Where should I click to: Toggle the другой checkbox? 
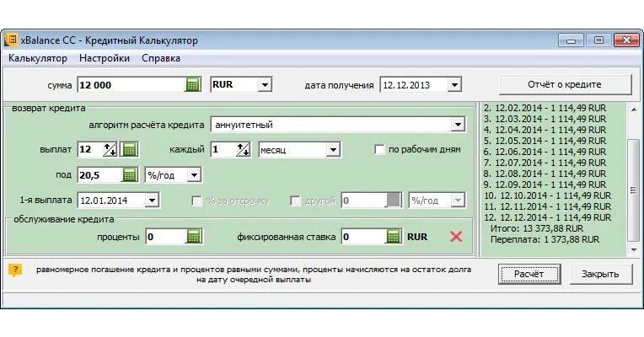pyautogui.click(x=295, y=201)
